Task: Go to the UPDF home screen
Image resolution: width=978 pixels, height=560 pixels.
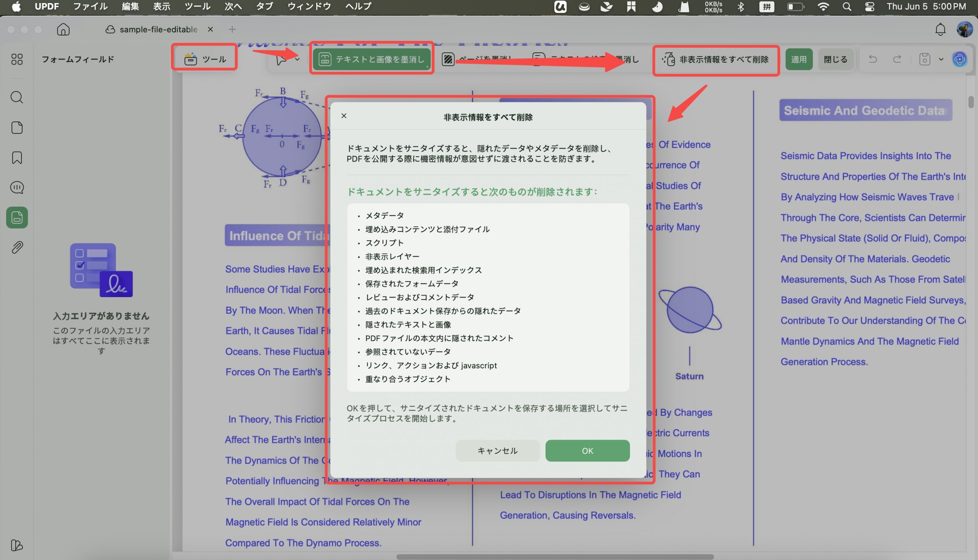Action: (x=63, y=29)
